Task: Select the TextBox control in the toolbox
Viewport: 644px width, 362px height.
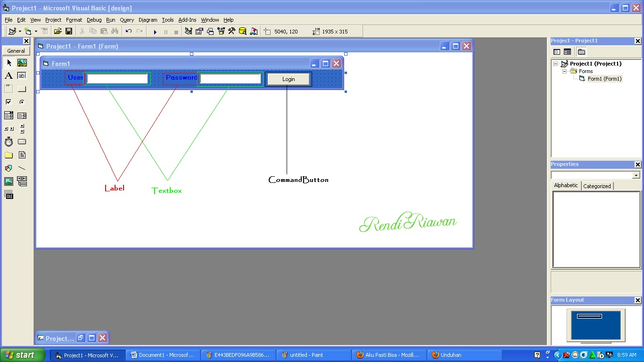Action: 21,75
